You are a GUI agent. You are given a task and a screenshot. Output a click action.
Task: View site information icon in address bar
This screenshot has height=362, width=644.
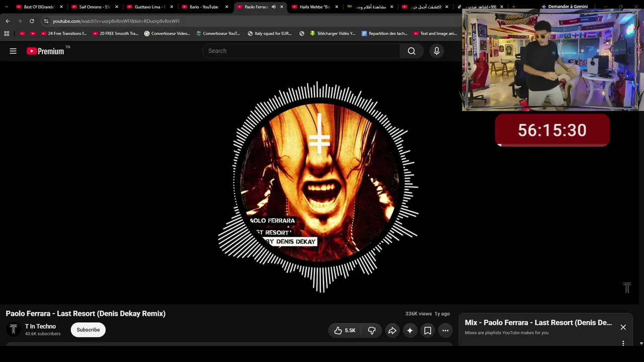[46, 21]
